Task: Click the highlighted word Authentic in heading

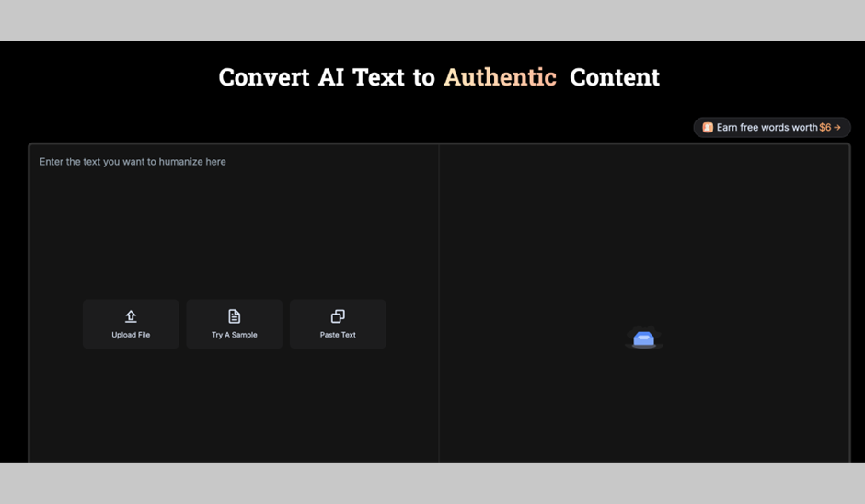Action: [500, 77]
